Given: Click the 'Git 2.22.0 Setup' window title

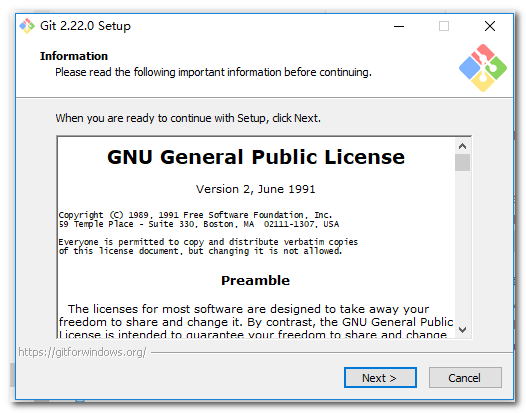Looking at the screenshot, I should click(x=85, y=26).
